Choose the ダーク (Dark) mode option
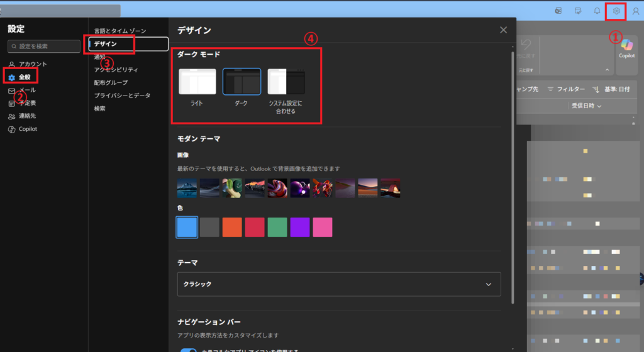The height and width of the screenshot is (352, 644). coord(241,87)
